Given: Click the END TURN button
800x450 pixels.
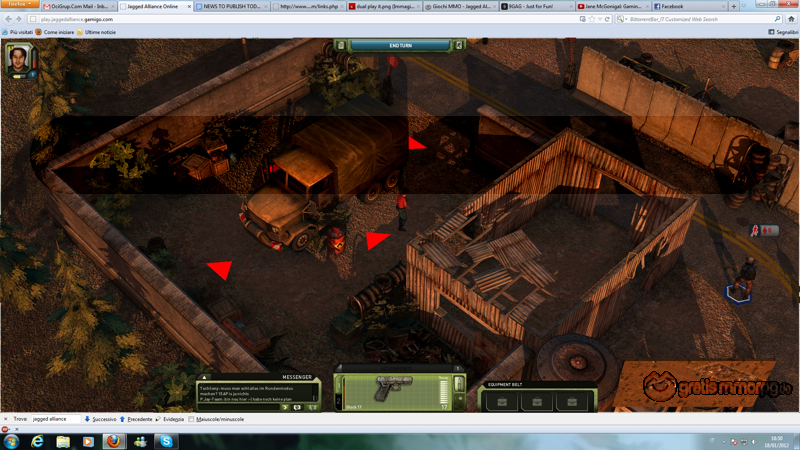Looking at the screenshot, I should point(399,45).
